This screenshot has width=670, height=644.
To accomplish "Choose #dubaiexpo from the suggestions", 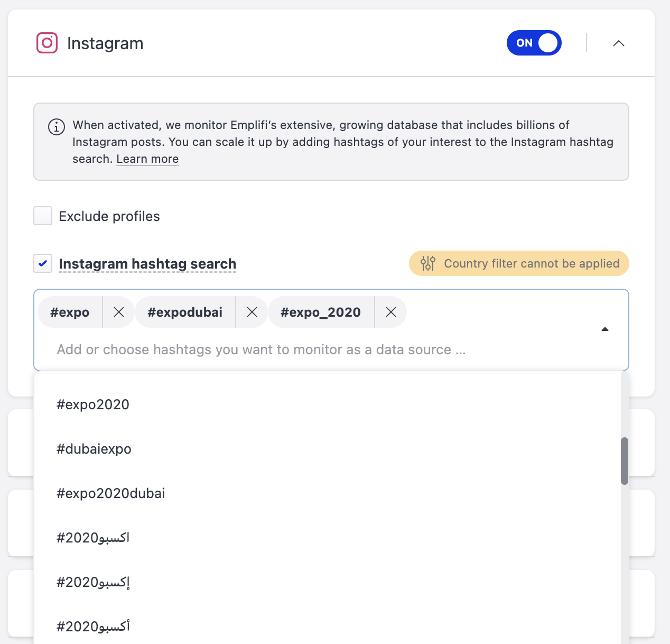I will [94, 449].
